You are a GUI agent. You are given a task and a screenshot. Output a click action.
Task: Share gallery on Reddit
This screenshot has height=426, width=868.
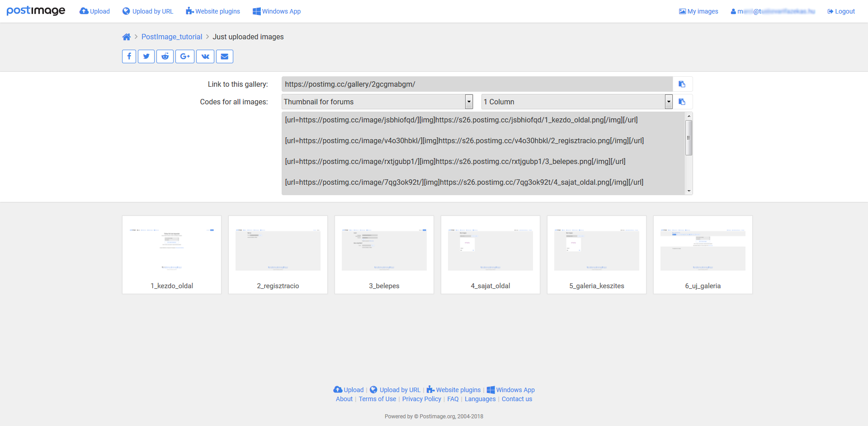[165, 56]
